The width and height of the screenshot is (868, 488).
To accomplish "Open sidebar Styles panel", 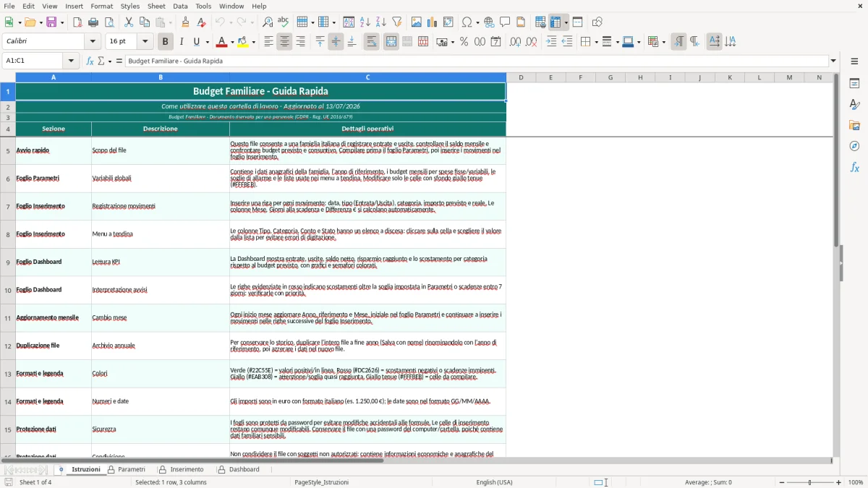I will pos(854,104).
